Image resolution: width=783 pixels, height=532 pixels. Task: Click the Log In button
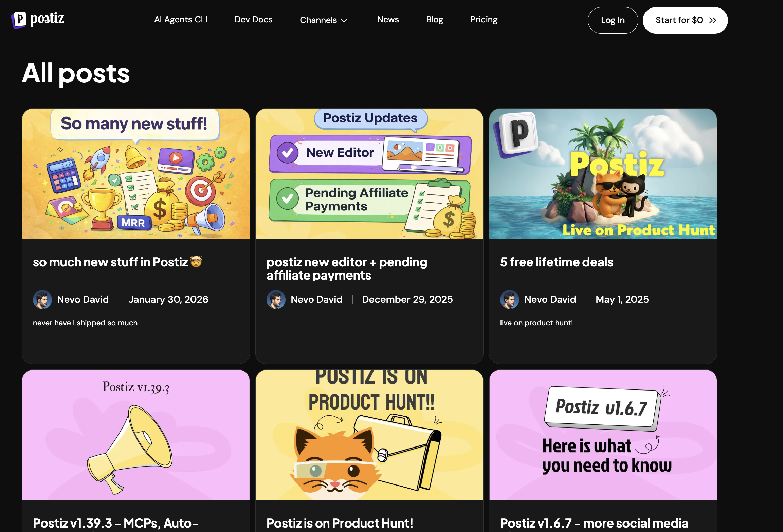click(x=613, y=20)
